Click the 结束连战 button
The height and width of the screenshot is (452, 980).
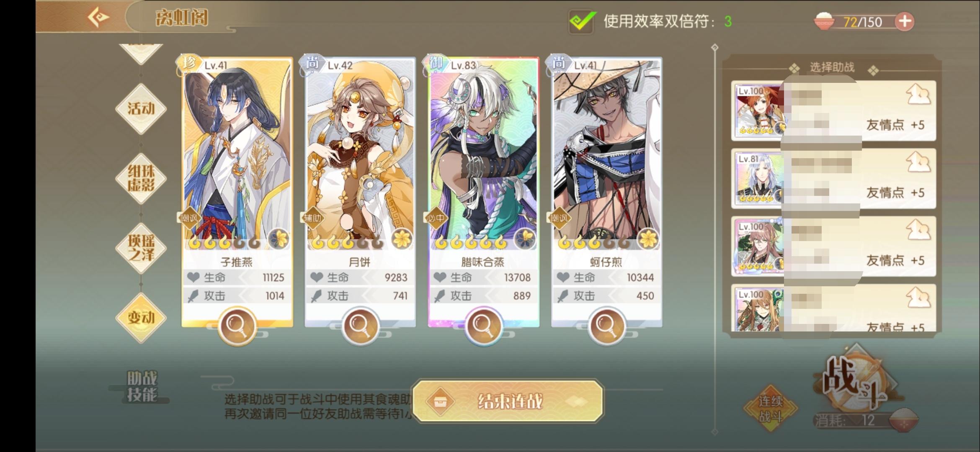(x=508, y=401)
